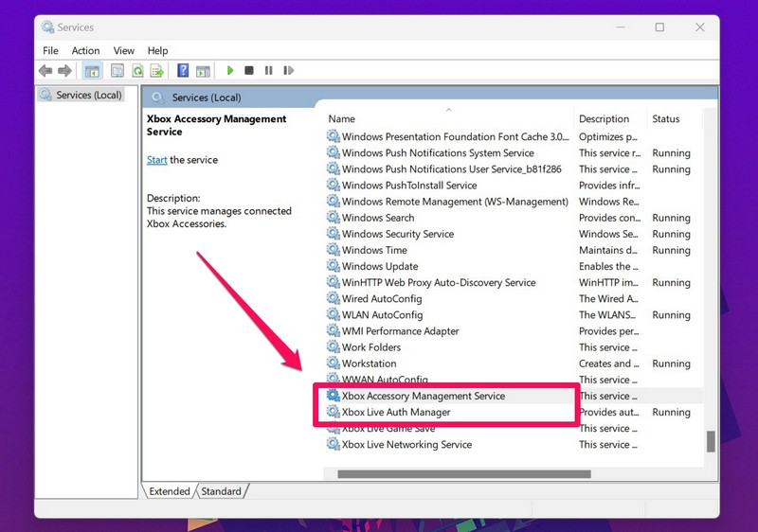758x532 pixels.
Task: Select the Windows Update service row
Action: pos(379,267)
